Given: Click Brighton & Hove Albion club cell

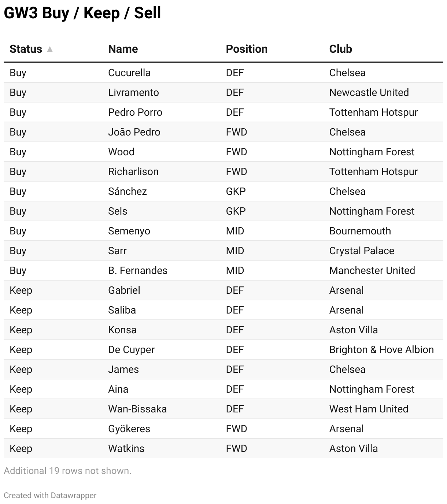Looking at the screenshot, I should 381,349.
